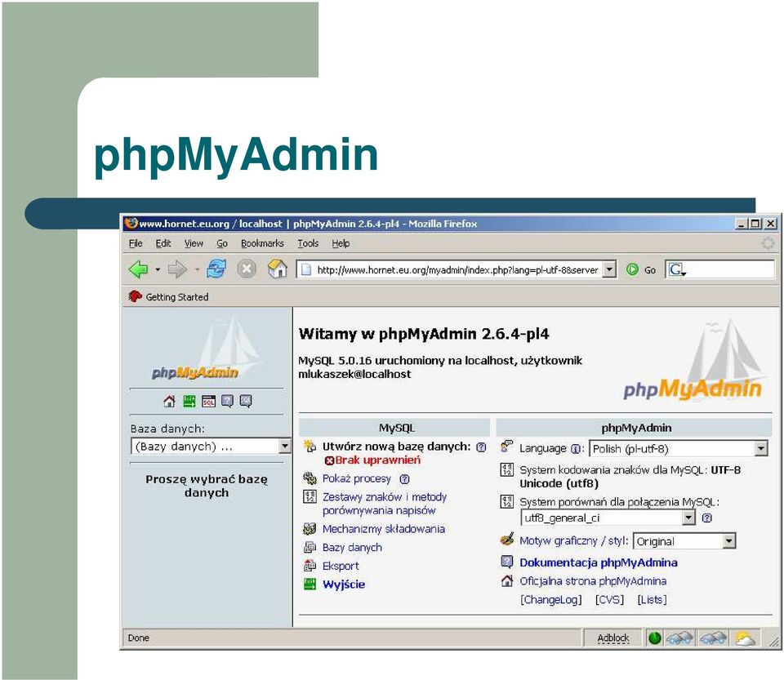Viewport: 784px width, 680px height.
Task: Click the Firefox Forward arrow button
Action: (x=177, y=270)
